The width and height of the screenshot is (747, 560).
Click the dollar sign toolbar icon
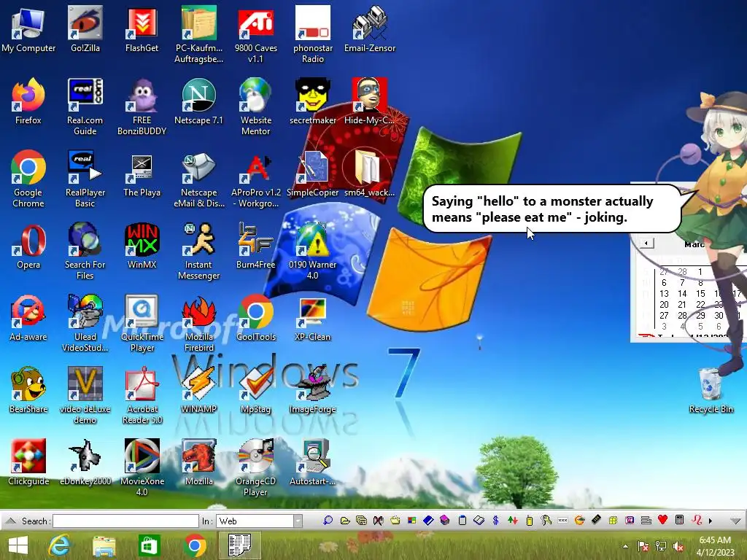(495, 521)
